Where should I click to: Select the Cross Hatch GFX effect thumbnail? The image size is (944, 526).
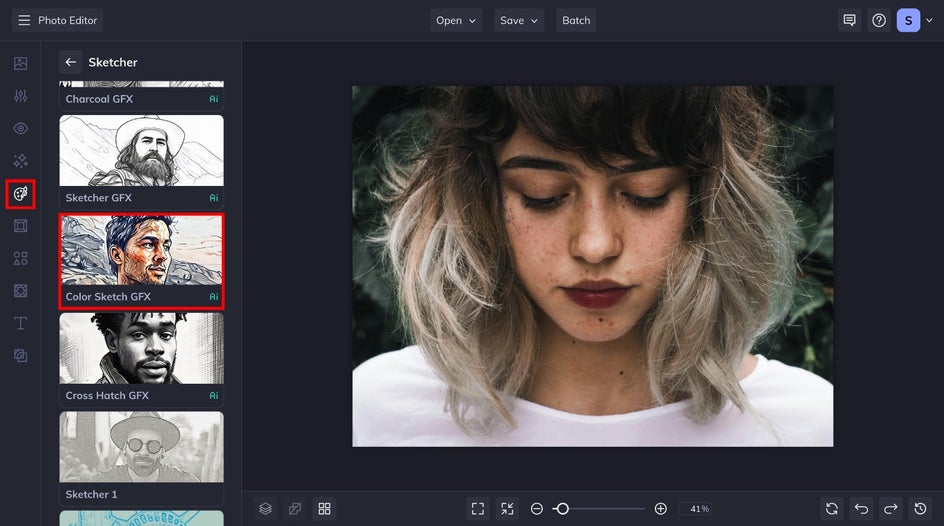tap(141, 349)
